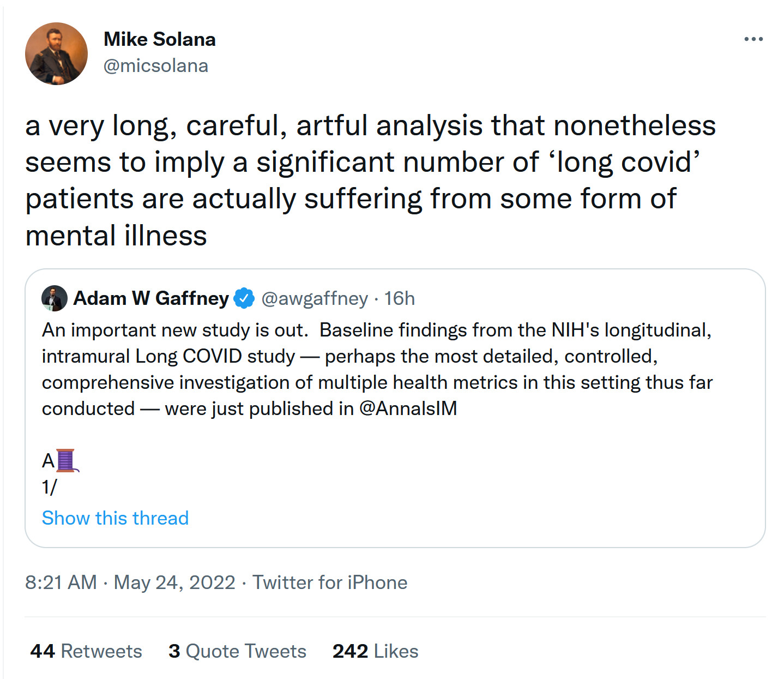View the 3 Quote Tweets list
This screenshot has height=679, width=784.
(237, 651)
